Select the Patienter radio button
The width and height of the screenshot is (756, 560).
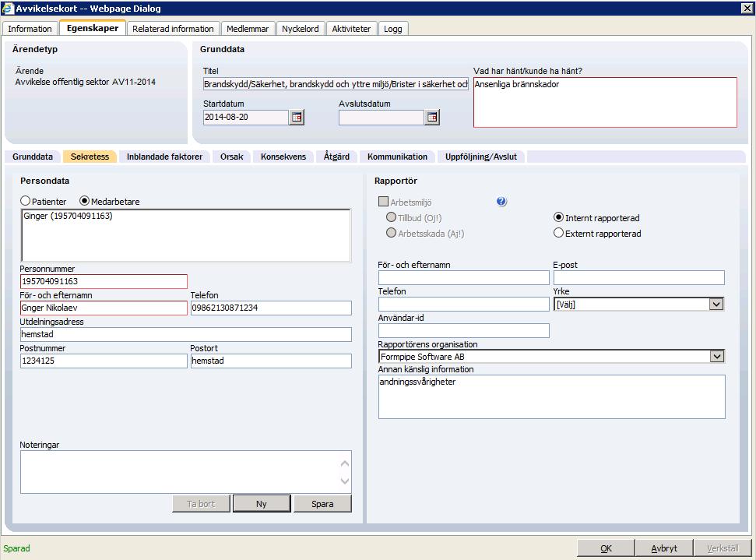pos(25,201)
